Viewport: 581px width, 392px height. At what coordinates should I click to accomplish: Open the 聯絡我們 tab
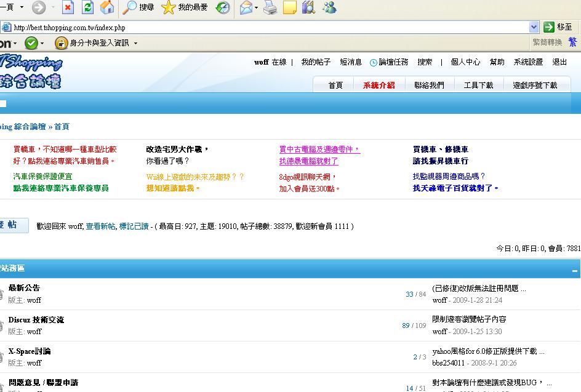point(429,85)
